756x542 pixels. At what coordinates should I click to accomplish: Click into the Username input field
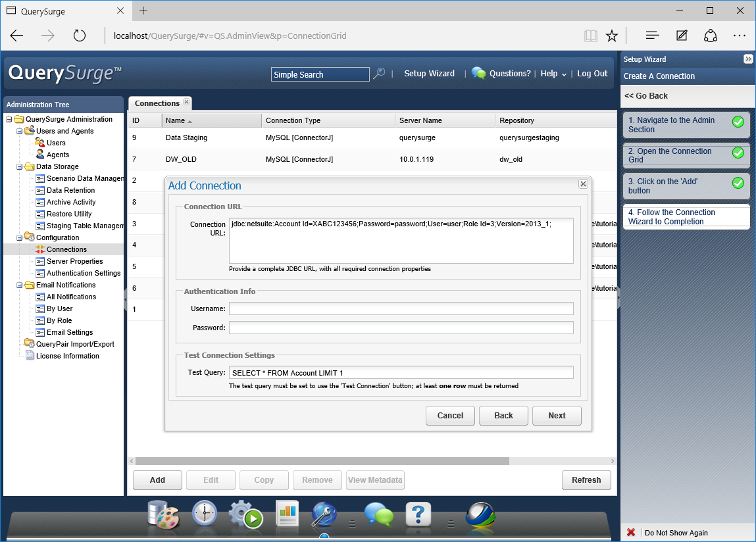[x=401, y=308]
